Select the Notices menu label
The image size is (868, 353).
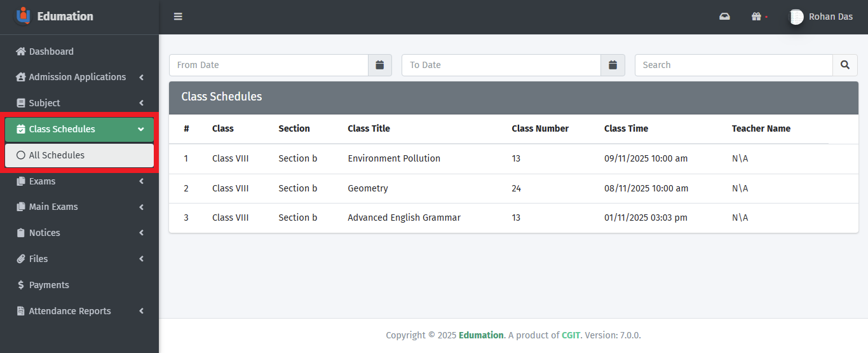pyautogui.click(x=44, y=233)
